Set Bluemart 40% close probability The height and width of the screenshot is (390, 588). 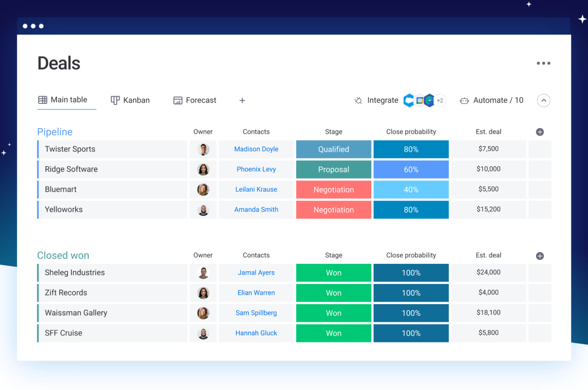[x=411, y=190]
